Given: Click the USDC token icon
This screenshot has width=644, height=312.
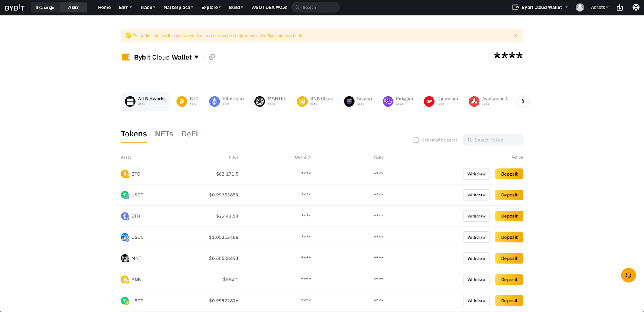Looking at the screenshot, I should (125, 237).
